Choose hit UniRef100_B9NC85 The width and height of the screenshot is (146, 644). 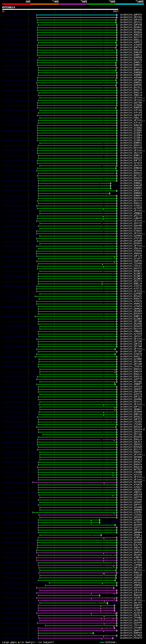click(131, 53)
